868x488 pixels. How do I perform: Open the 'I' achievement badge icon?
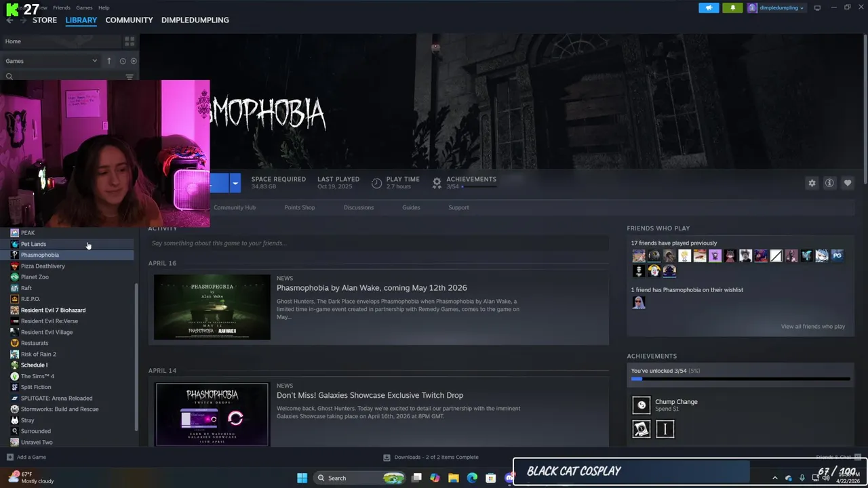point(665,429)
